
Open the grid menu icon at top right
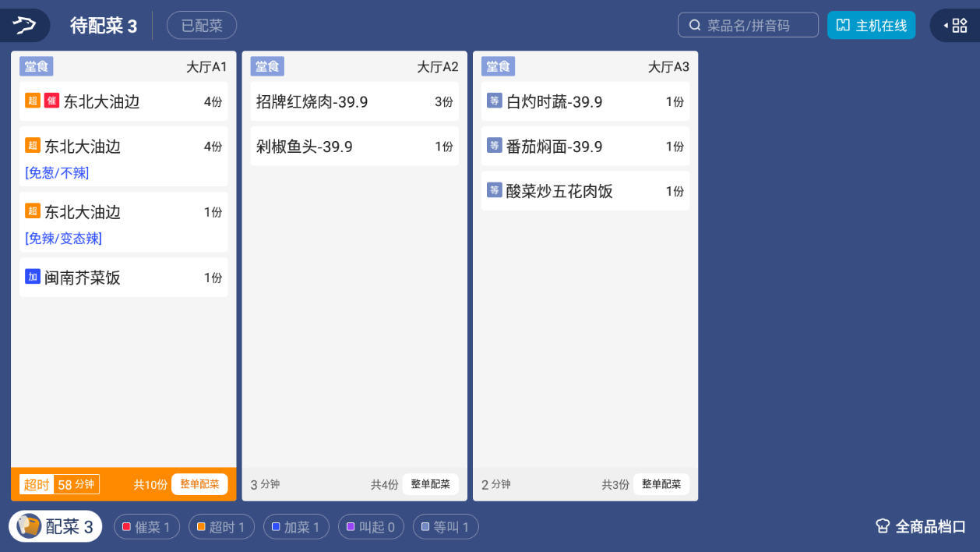[960, 25]
